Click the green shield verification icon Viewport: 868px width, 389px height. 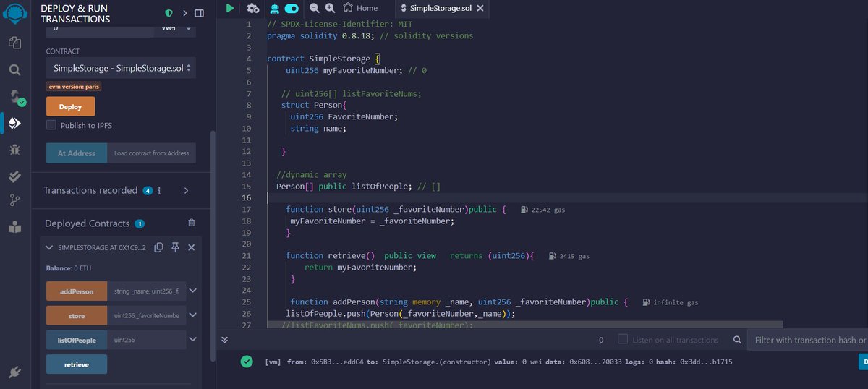point(169,13)
